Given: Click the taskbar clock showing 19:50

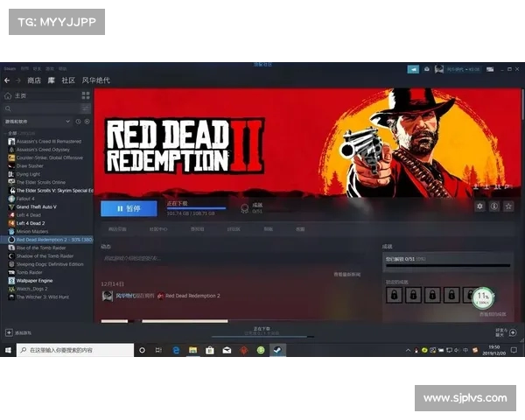Looking at the screenshot, I should 494,350.
